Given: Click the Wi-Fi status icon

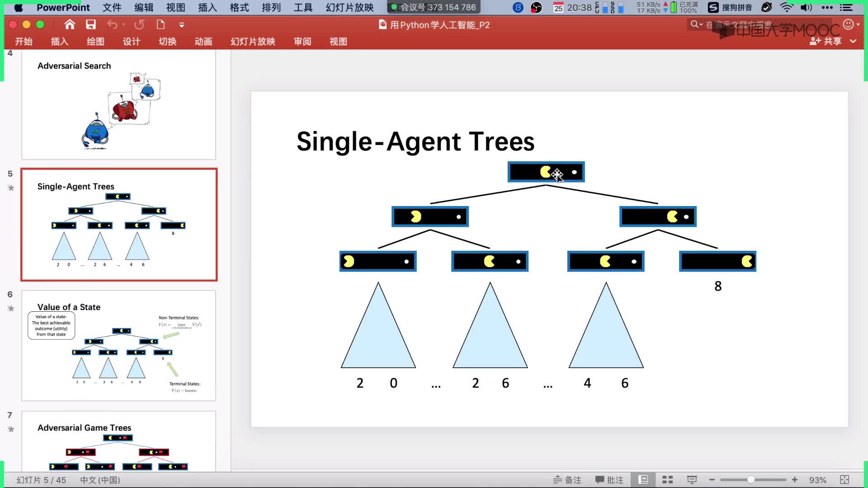Looking at the screenshot, I should 787,8.
